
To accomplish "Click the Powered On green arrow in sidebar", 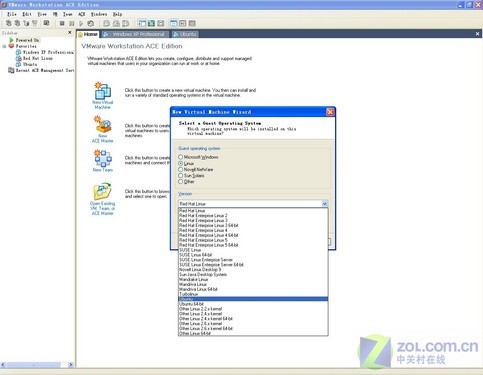I will click(11, 40).
